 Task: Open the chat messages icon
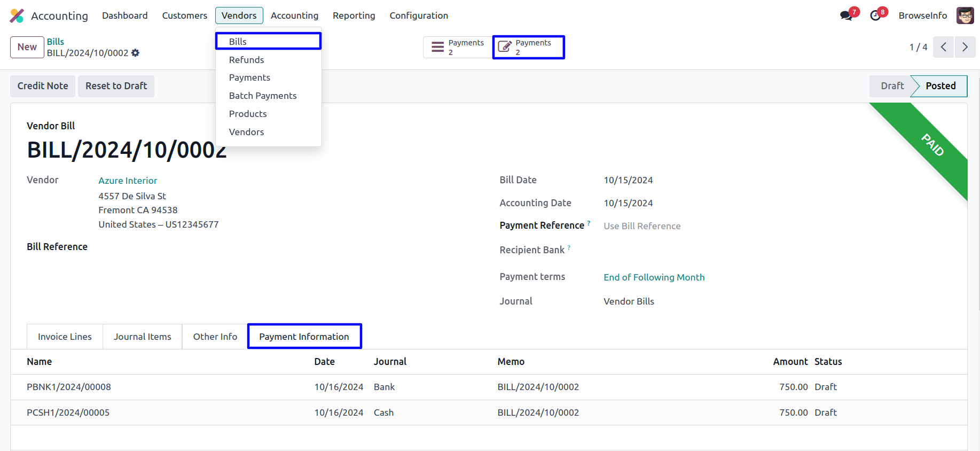(x=846, y=15)
